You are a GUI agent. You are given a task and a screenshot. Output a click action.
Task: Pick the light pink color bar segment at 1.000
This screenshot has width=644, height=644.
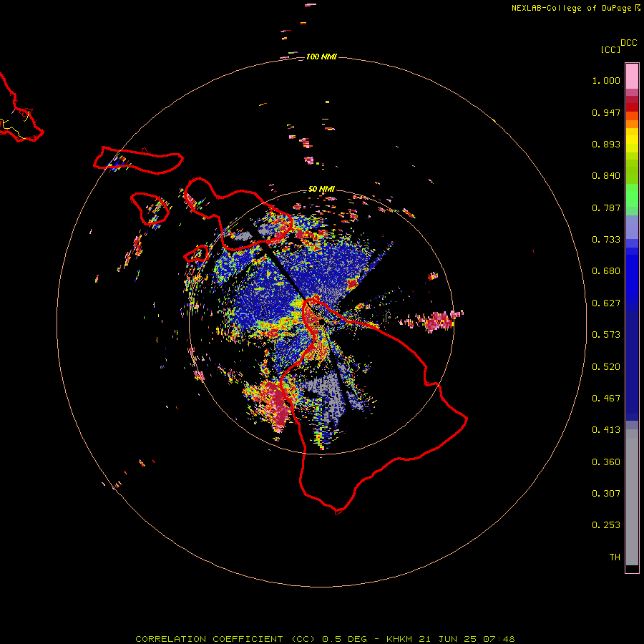(632, 77)
